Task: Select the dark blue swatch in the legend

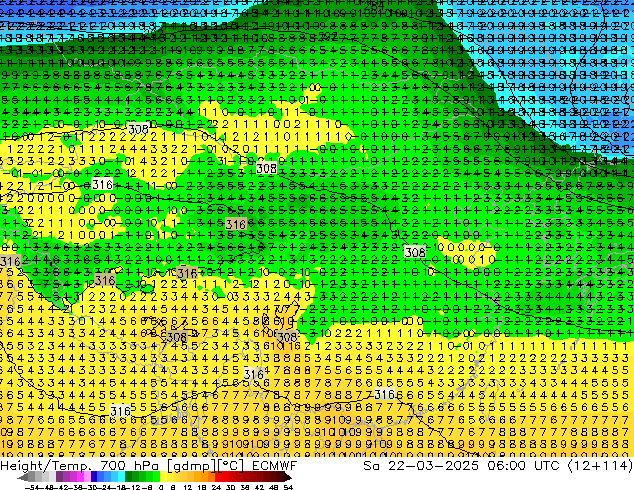Action: pyautogui.click(x=94, y=476)
